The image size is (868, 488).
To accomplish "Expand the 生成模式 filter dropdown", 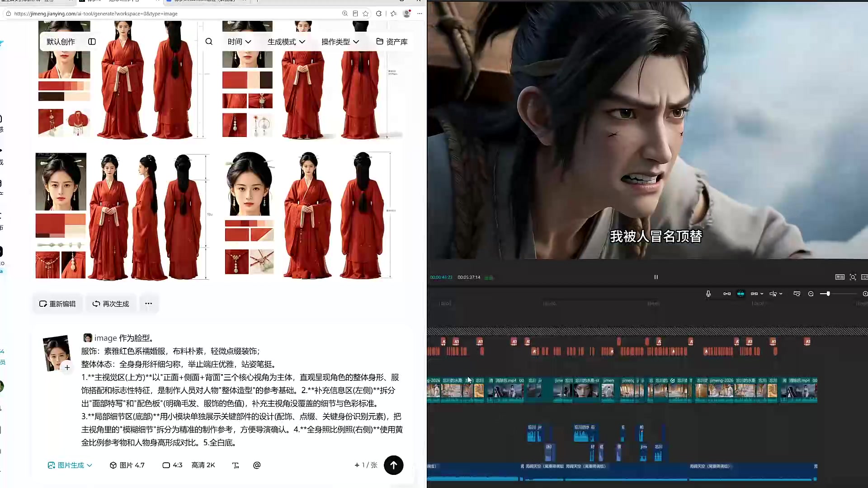I will (286, 42).
